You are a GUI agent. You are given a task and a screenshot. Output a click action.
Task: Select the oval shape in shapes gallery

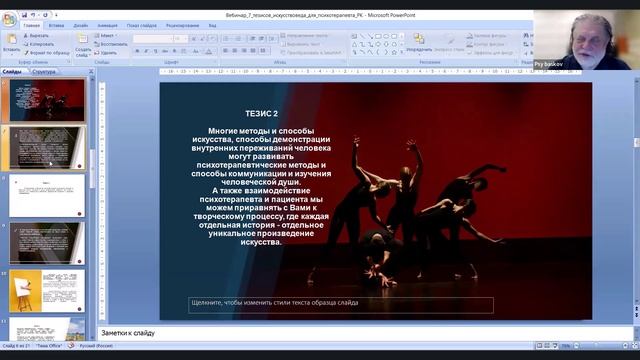(386, 36)
